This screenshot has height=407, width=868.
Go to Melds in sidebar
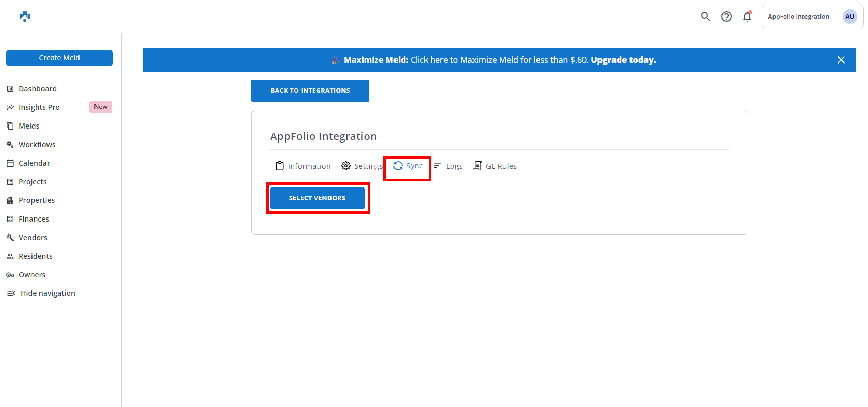pyautogui.click(x=29, y=126)
